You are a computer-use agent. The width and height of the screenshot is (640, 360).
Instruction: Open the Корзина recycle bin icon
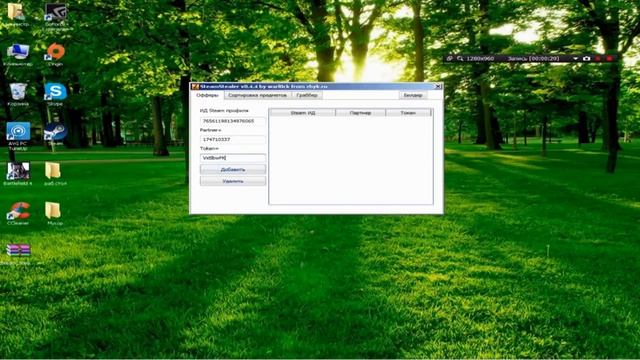(x=18, y=94)
